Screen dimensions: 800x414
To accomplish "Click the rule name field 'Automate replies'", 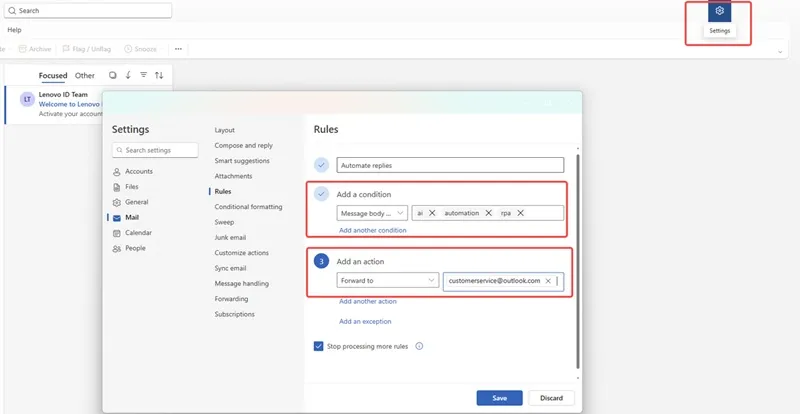I will 450,165.
